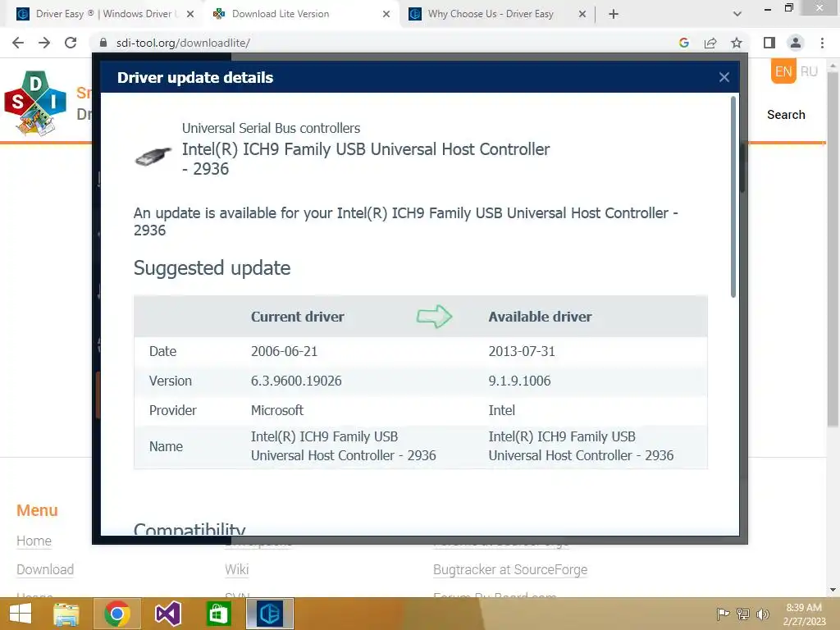Screen dimensions: 840x630
Task: Bookmark this page with the star
Action: click(x=737, y=43)
